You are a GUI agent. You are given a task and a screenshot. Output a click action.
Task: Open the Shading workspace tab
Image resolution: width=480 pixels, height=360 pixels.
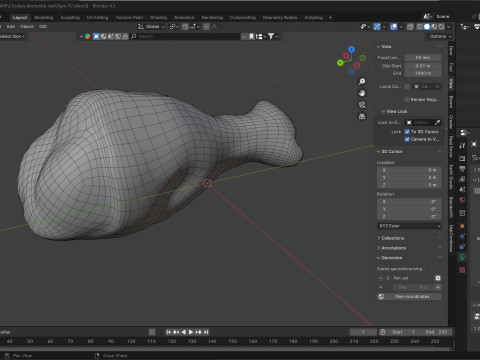158,18
